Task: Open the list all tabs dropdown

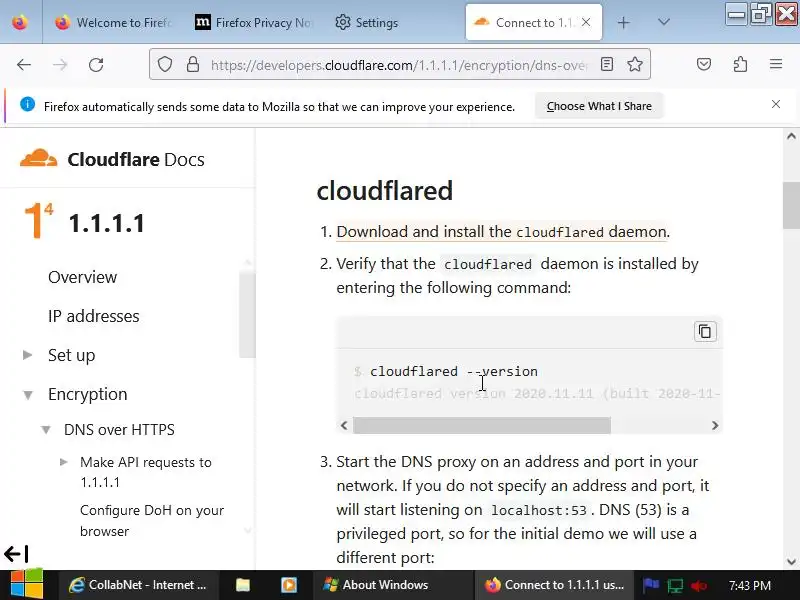Action: (x=663, y=22)
